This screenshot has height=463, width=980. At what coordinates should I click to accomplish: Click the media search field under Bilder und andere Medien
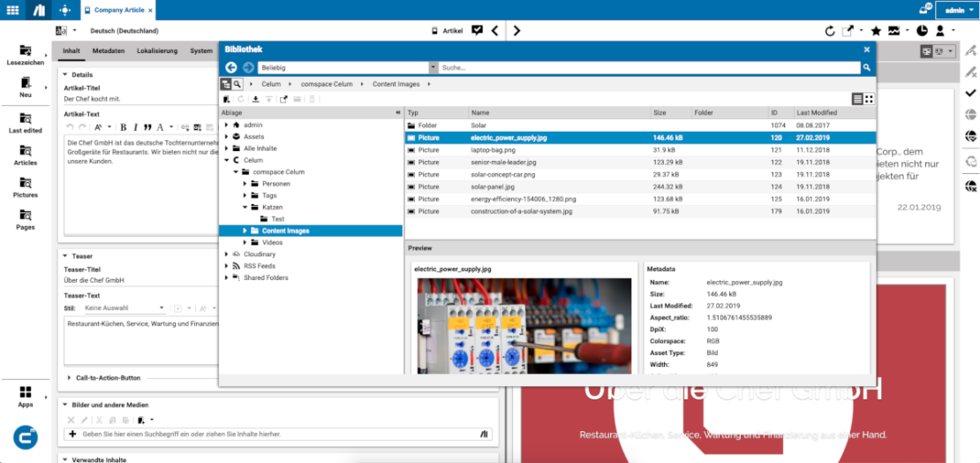(x=278, y=434)
